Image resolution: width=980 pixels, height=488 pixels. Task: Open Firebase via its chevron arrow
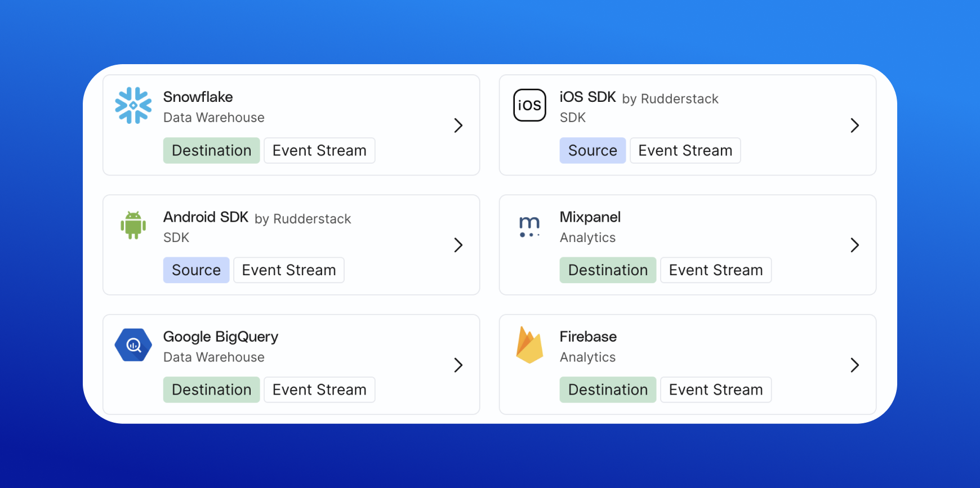(x=855, y=365)
